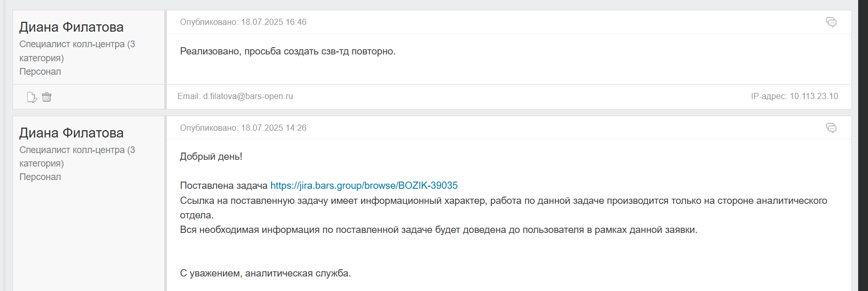Viewport: 868px width, 291px height.
Task: Click author name Диана Филатова on the 16:46 post
Action: (72, 27)
